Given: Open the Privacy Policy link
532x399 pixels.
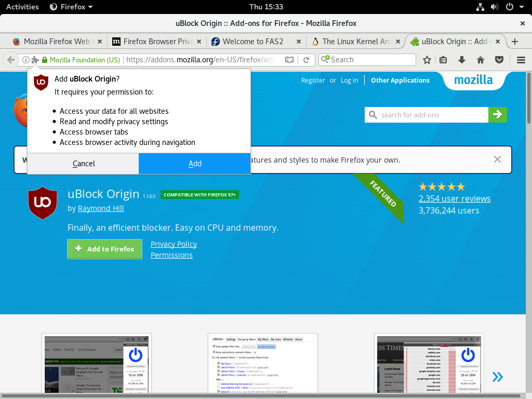Looking at the screenshot, I should tap(174, 244).
